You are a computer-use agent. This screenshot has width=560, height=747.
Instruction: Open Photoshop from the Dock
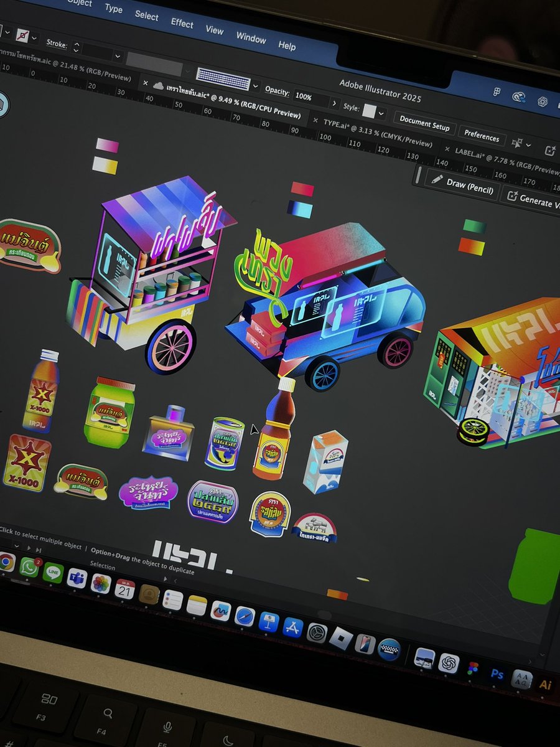(497, 674)
